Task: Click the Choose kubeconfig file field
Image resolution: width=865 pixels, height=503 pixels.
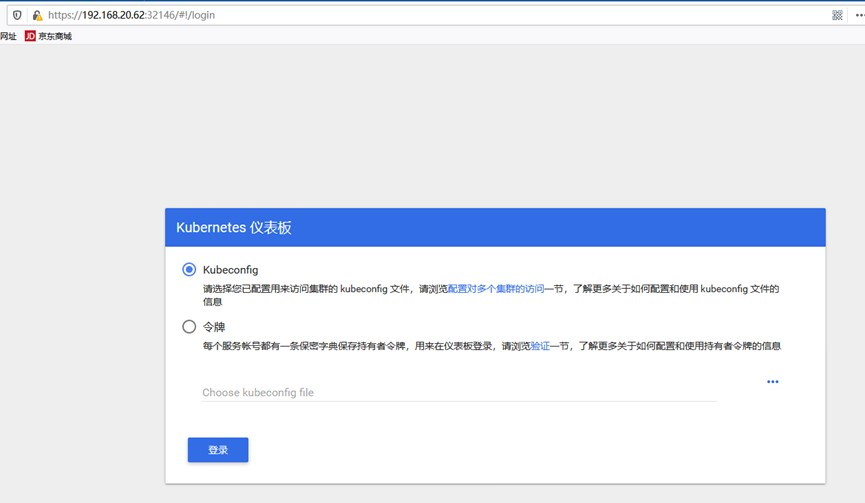Action: [x=459, y=392]
